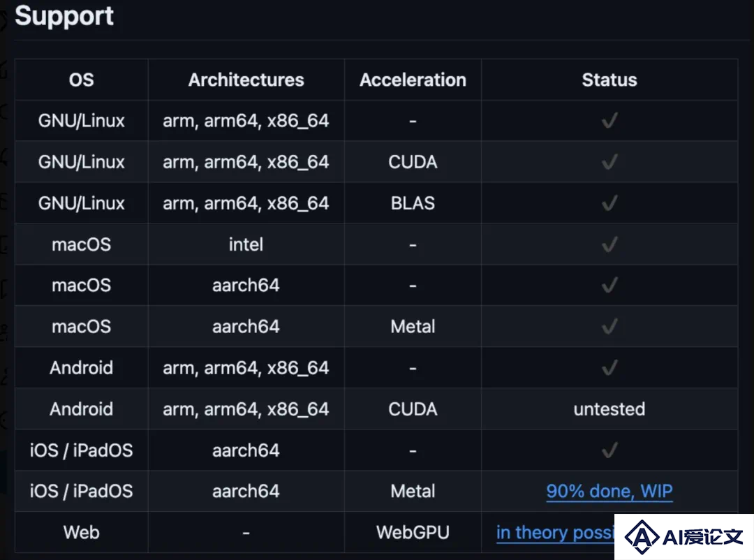This screenshot has height=560, width=754.
Task: Click the "BLAS" acceleration cell
Action: pyautogui.click(x=413, y=203)
